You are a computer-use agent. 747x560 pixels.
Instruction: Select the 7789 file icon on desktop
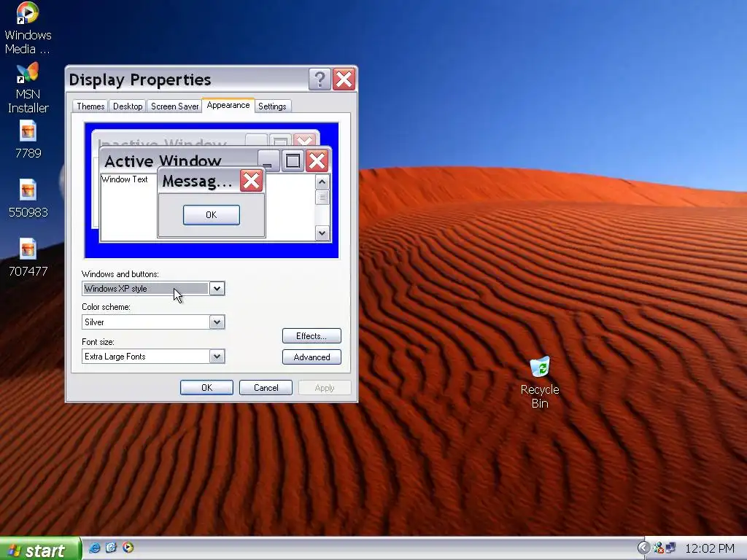coord(28,139)
